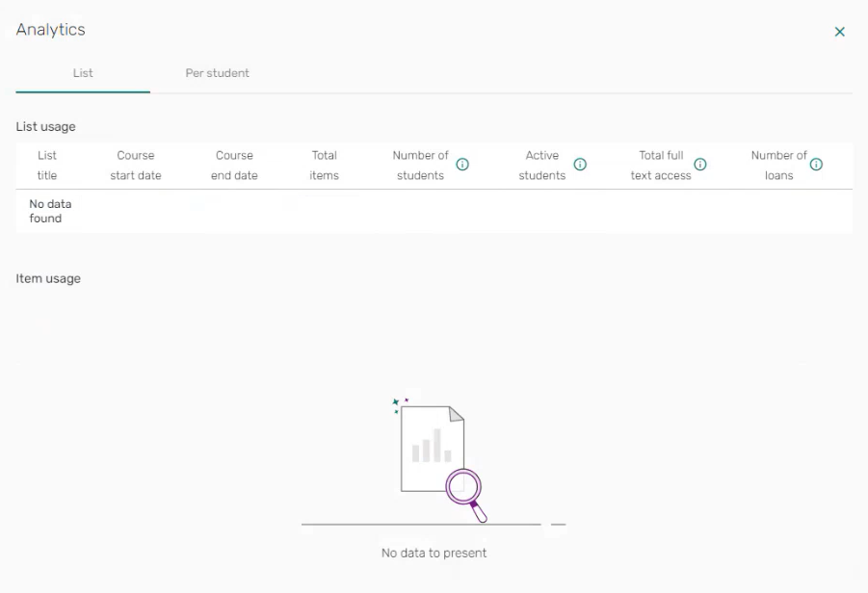The width and height of the screenshot is (868, 593).
Task: Show info for Number of loans
Action: coord(816,165)
